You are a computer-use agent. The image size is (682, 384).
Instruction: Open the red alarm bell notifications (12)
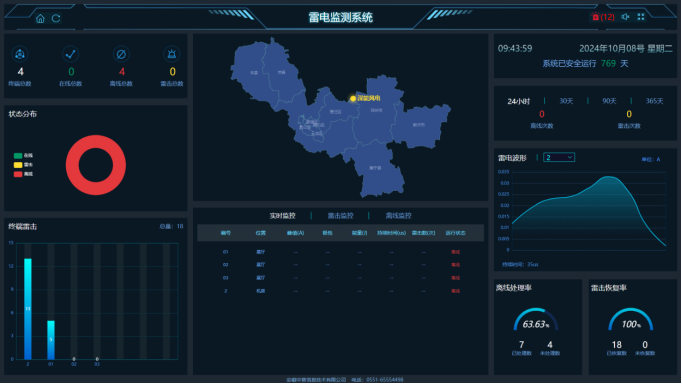click(603, 17)
